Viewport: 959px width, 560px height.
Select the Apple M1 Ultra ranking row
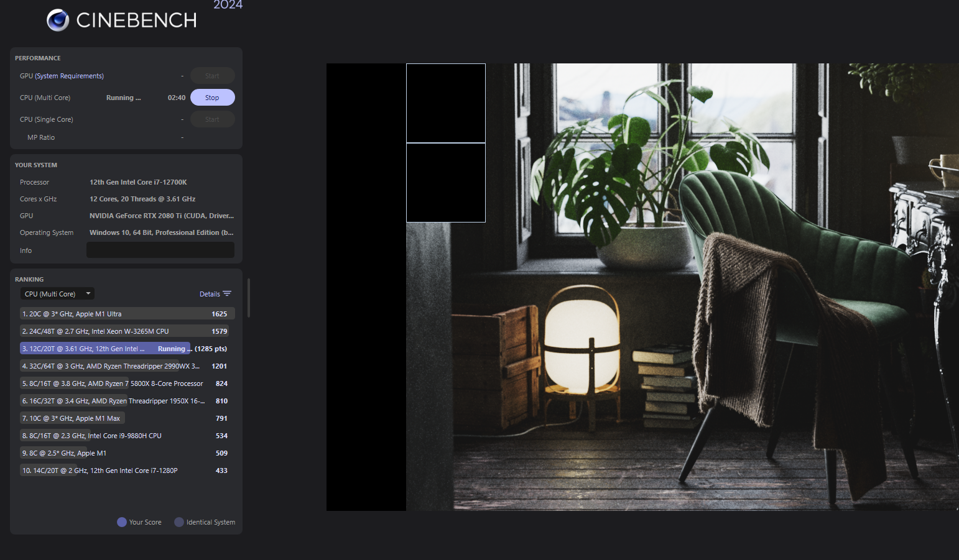(x=127, y=314)
